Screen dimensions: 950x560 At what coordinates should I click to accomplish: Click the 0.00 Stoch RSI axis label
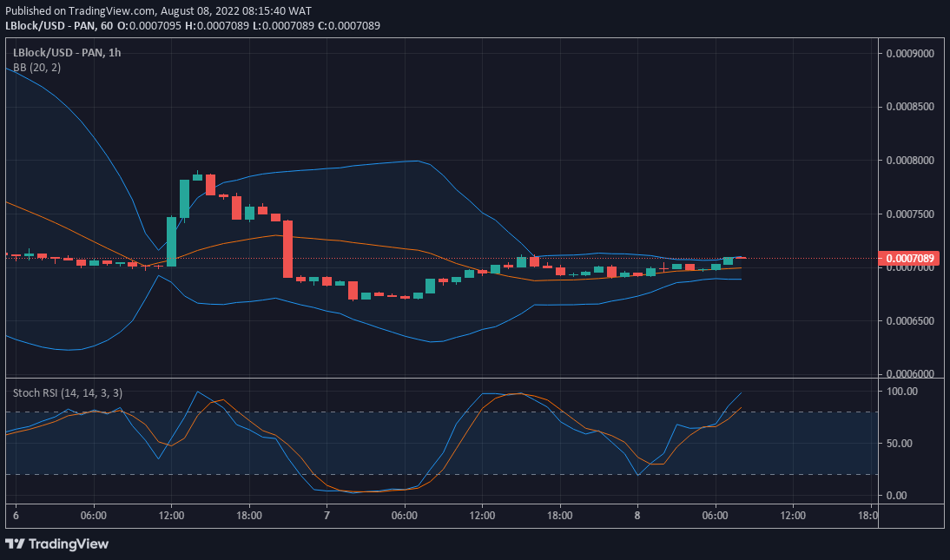tap(897, 496)
